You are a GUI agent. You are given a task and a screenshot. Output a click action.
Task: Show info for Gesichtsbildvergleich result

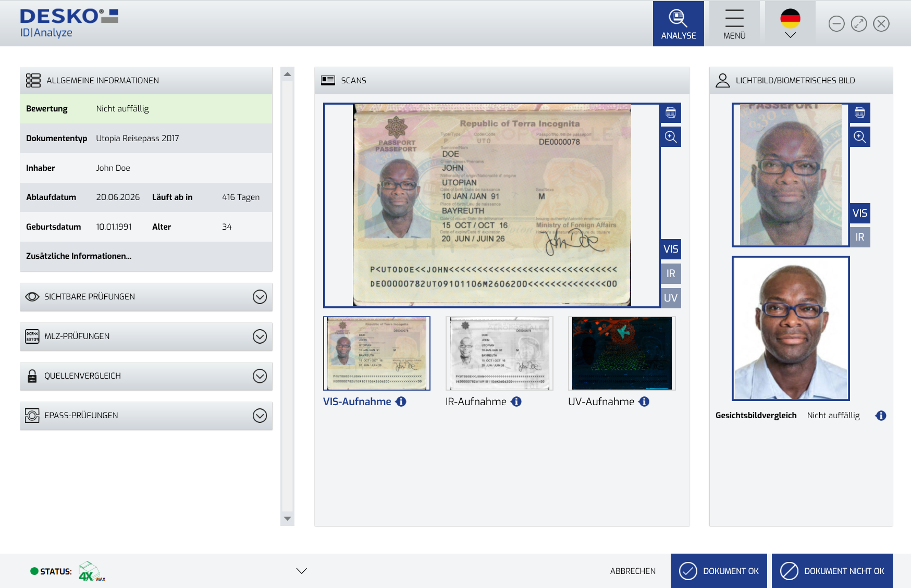pos(881,416)
